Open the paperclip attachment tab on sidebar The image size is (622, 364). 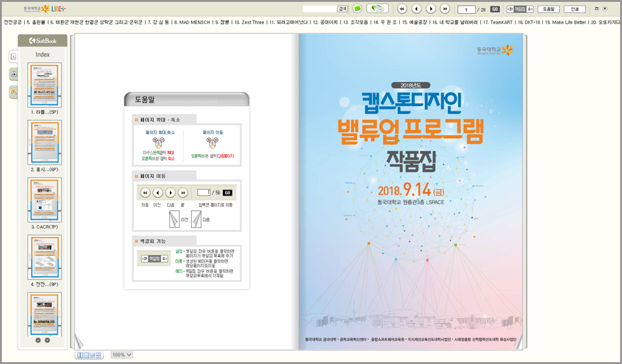pos(14,93)
